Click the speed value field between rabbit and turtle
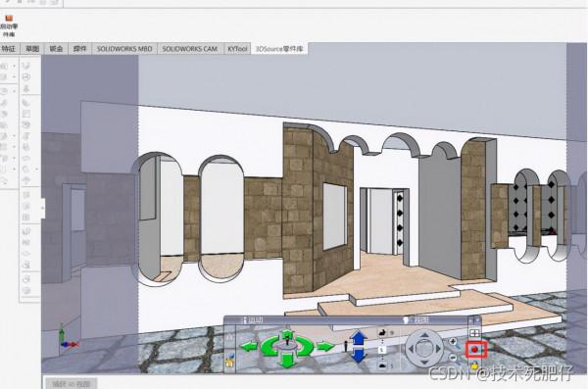Image resolution: width=588 pixels, height=389 pixels. pyautogui.click(x=382, y=350)
